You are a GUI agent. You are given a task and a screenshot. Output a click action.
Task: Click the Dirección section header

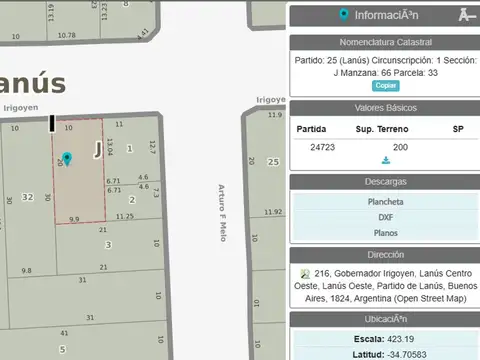pyautogui.click(x=386, y=255)
